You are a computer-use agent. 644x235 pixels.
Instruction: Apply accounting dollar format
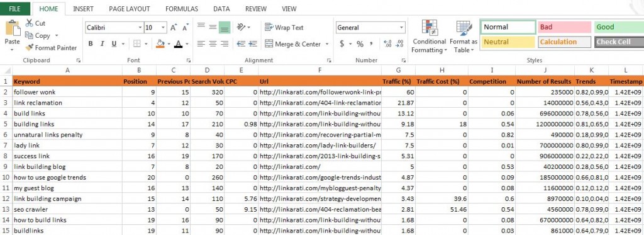(x=341, y=43)
